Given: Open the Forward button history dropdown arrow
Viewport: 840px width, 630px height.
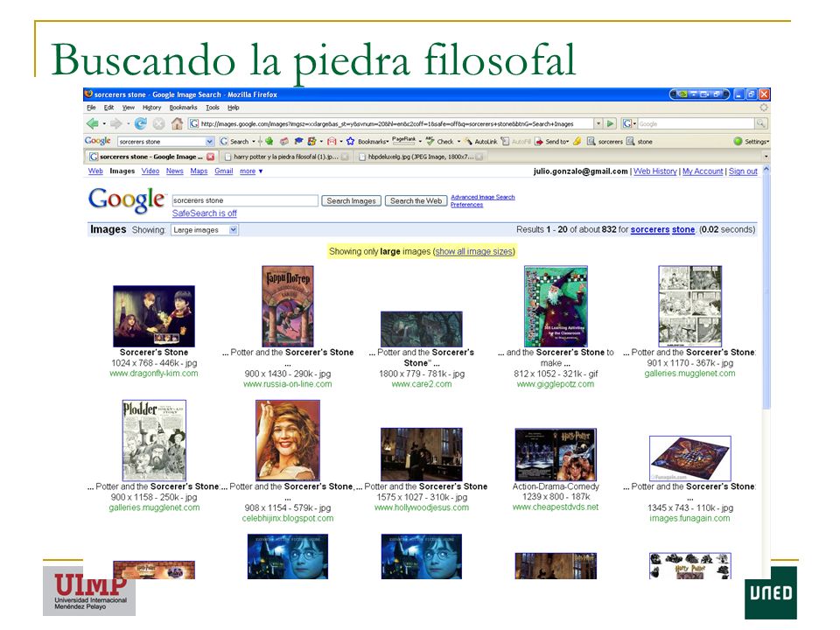Looking at the screenshot, I should [x=128, y=123].
